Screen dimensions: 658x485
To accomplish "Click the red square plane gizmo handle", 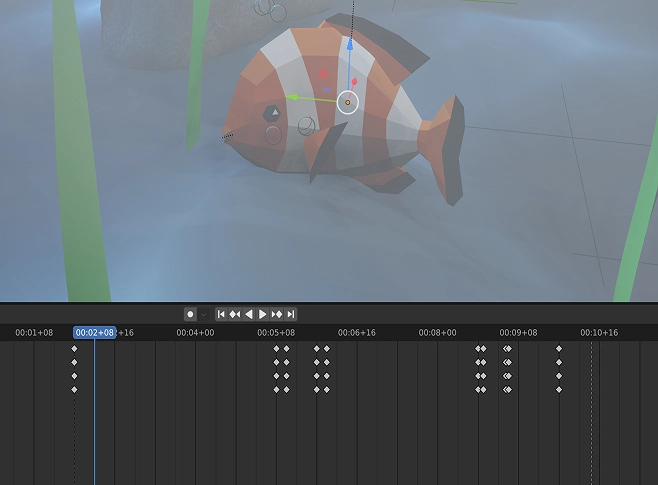I will [x=323, y=74].
